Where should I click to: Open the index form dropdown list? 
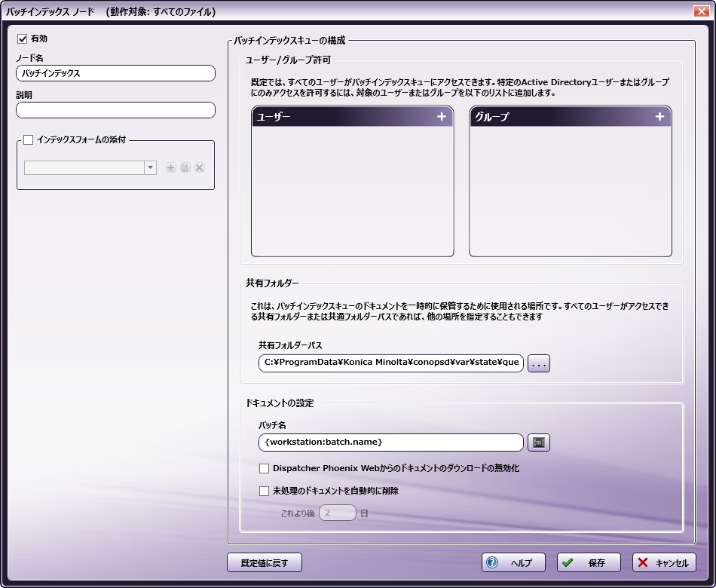click(x=150, y=167)
